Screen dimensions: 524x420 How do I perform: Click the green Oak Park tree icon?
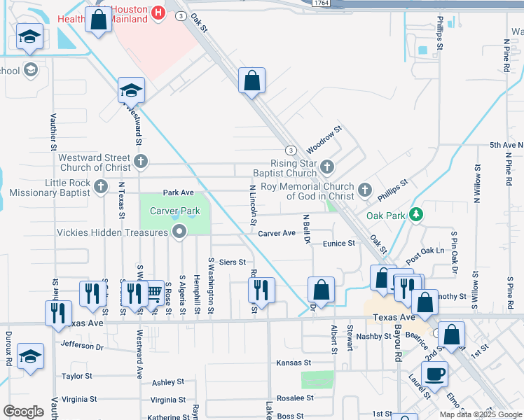(x=416, y=215)
